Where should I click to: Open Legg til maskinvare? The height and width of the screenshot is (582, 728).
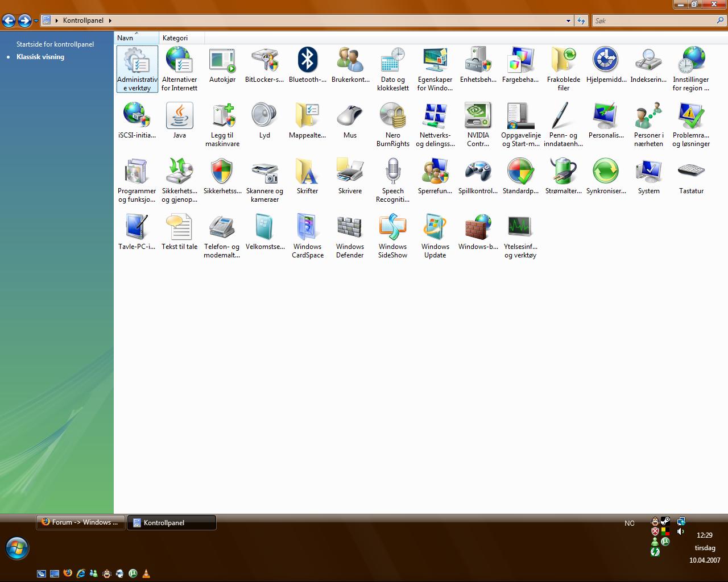222,124
